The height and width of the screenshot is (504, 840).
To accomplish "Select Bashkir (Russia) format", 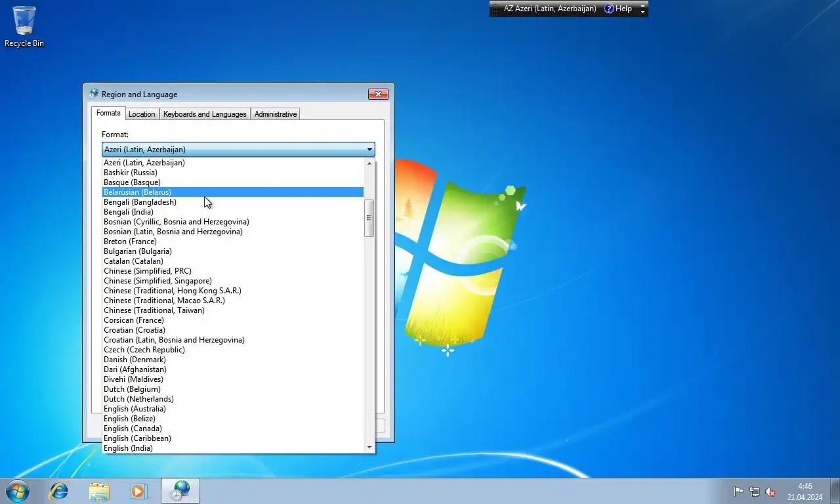I will point(233,173).
